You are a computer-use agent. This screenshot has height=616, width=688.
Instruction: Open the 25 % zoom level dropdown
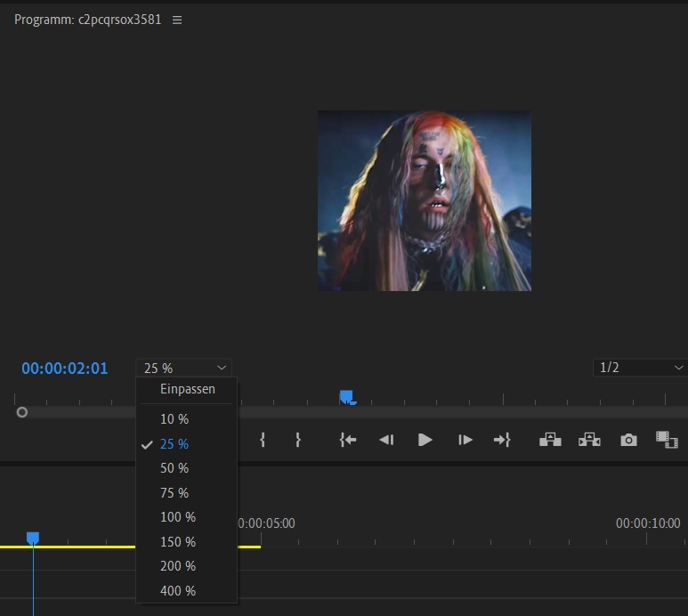tap(184, 368)
